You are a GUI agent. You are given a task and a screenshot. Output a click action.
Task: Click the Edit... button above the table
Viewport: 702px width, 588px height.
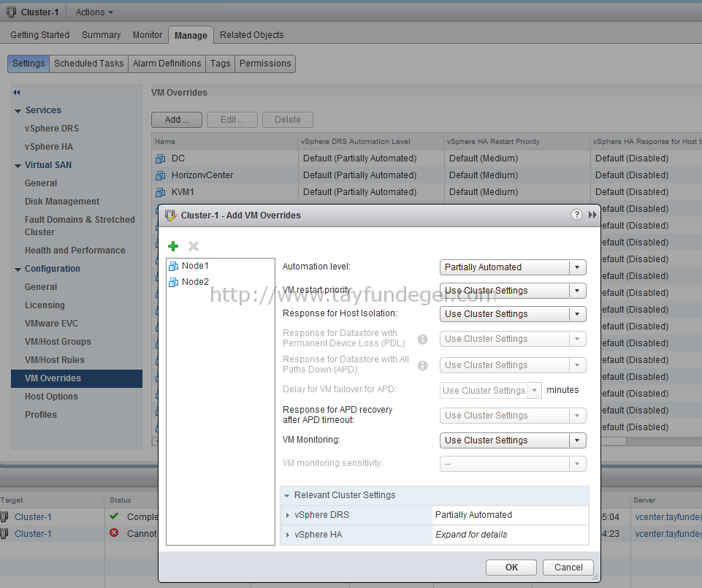(232, 120)
